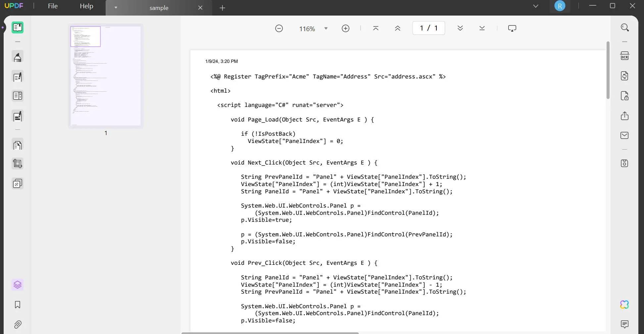Screen dimensions: 644x334
Task: Select the Comment highlighter tool
Action: point(18,57)
